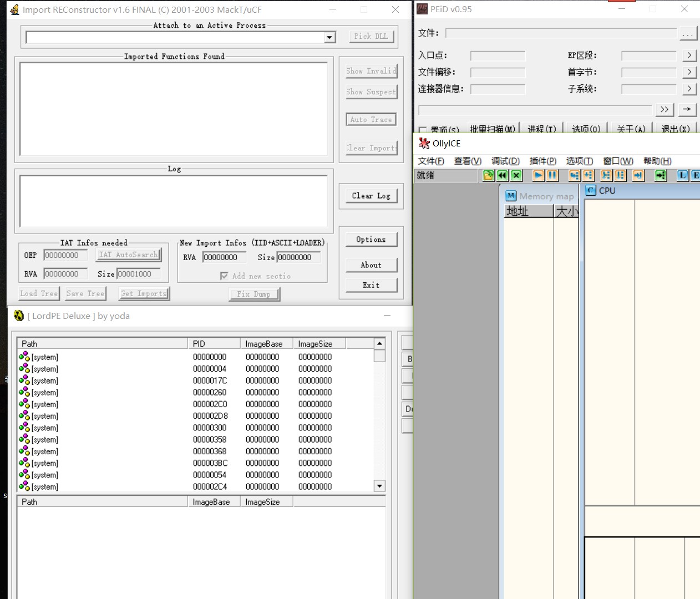This screenshot has width=700, height=599.
Task: Click the Pause icon in OllyICE toolbar
Action: coord(552,175)
